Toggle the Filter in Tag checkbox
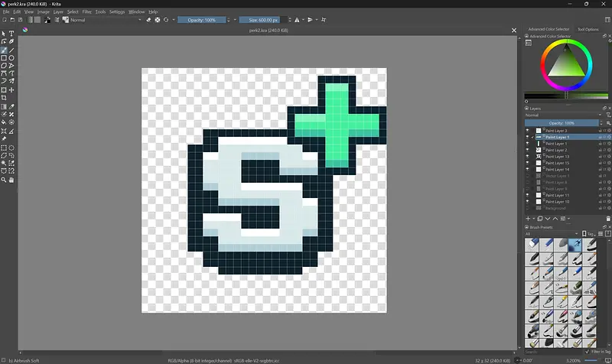The height and width of the screenshot is (364, 612). pyautogui.click(x=586, y=350)
